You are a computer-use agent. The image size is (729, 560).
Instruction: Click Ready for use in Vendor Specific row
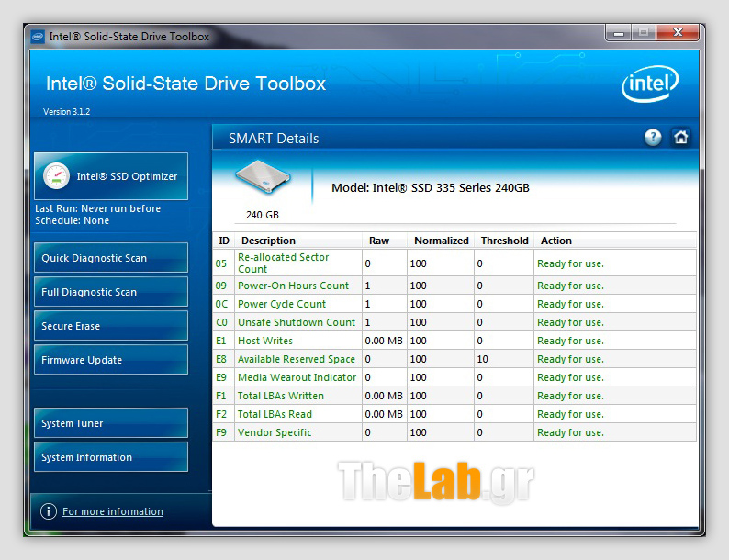click(x=570, y=432)
